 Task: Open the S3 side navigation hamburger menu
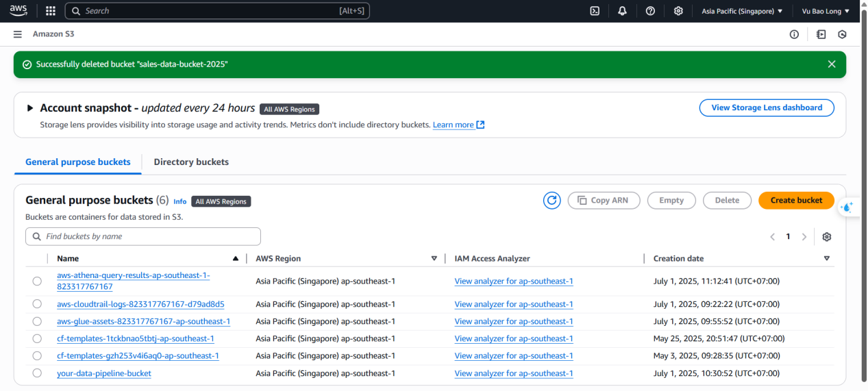pos(17,34)
